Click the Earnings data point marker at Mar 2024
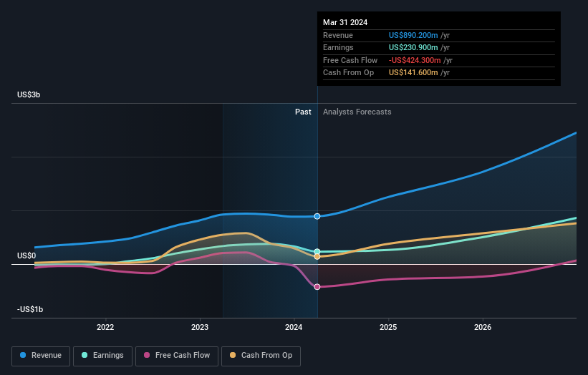 point(317,251)
